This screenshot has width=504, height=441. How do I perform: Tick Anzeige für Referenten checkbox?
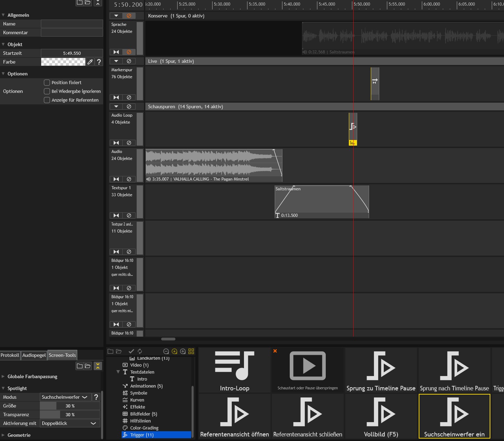click(47, 100)
